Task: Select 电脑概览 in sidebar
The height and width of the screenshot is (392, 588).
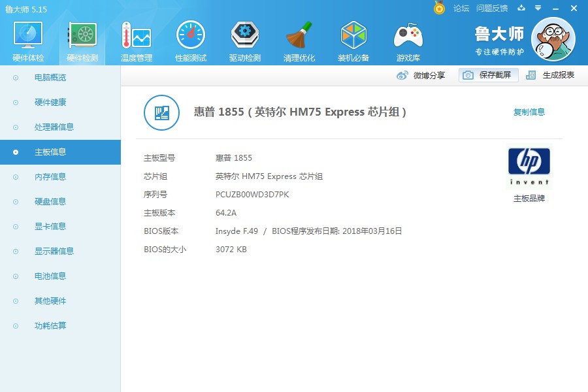Action: (x=60, y=78)
